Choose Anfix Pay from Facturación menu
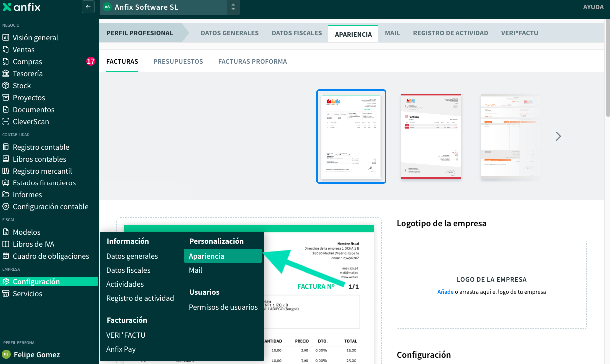610x364 pixels. [121, 349]
